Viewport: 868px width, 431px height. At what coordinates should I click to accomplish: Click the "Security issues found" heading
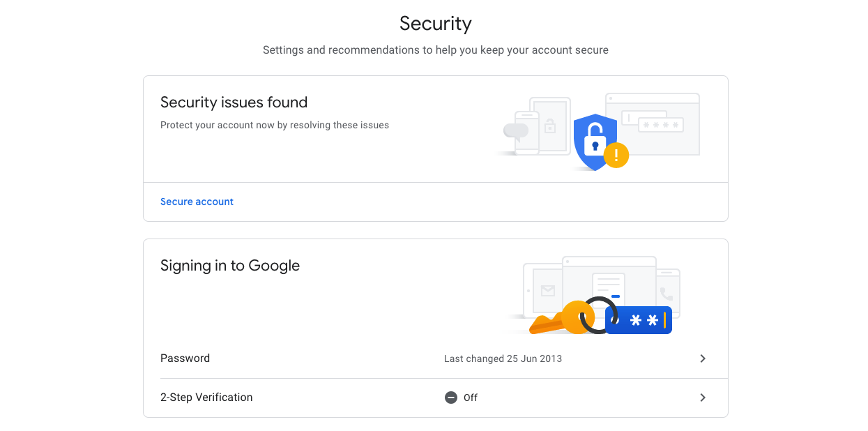pyautogui.click(x=234, y=103)
